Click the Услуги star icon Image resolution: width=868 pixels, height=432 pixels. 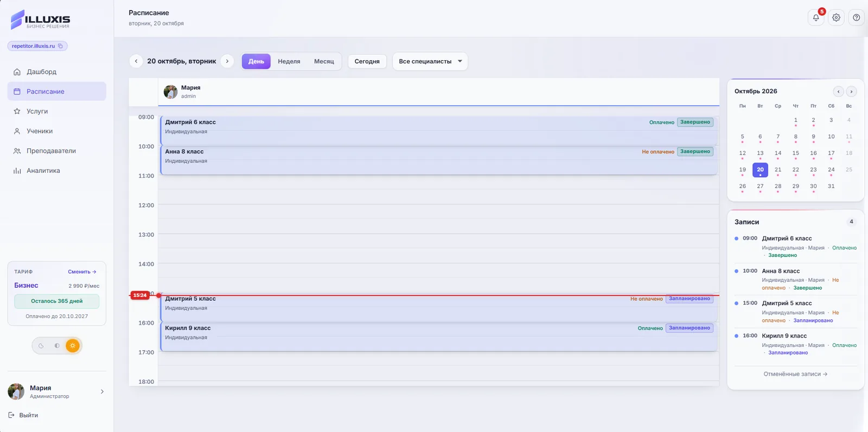coord(17,111)
